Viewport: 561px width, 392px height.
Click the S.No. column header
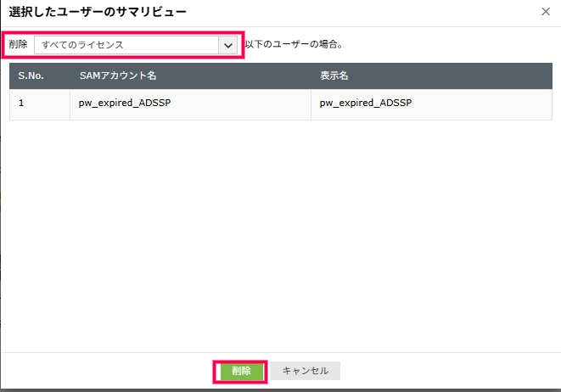[x=31, y=76]
